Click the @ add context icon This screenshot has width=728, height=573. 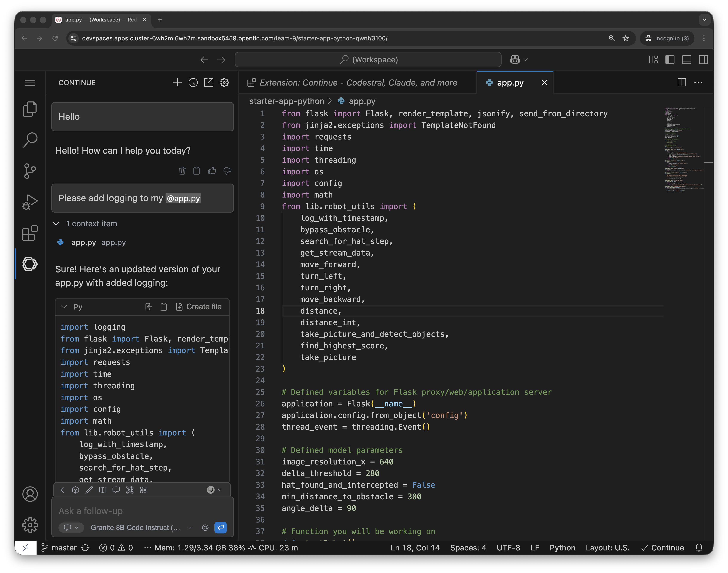tap(205, 527)
